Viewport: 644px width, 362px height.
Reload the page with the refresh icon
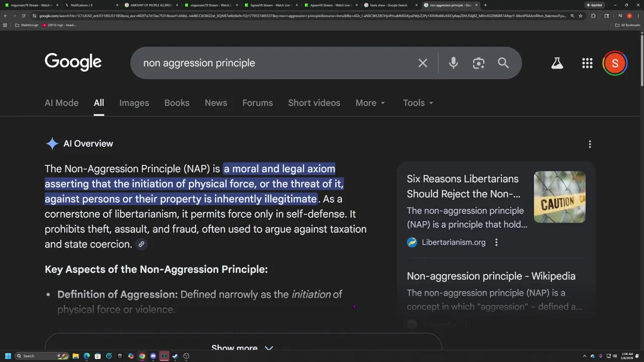tap(23, 16)
